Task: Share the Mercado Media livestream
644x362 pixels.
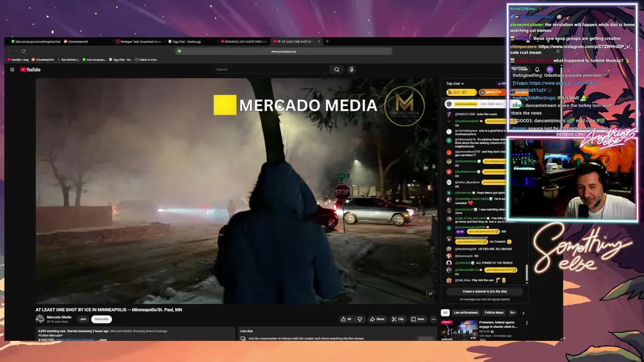Action: point(377,319)
